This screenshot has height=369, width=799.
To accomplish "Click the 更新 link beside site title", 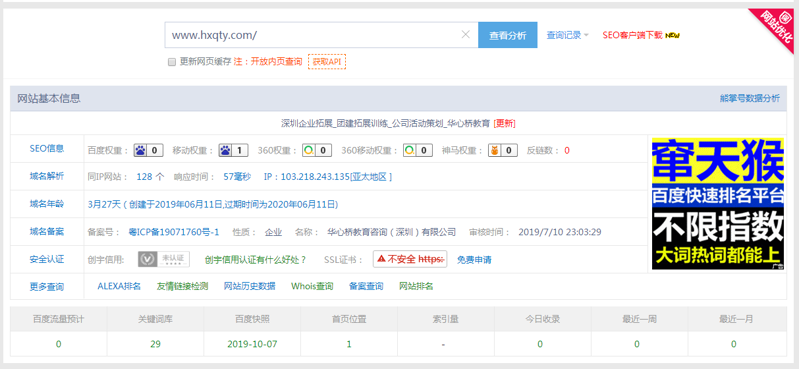I will pos(504,123).
